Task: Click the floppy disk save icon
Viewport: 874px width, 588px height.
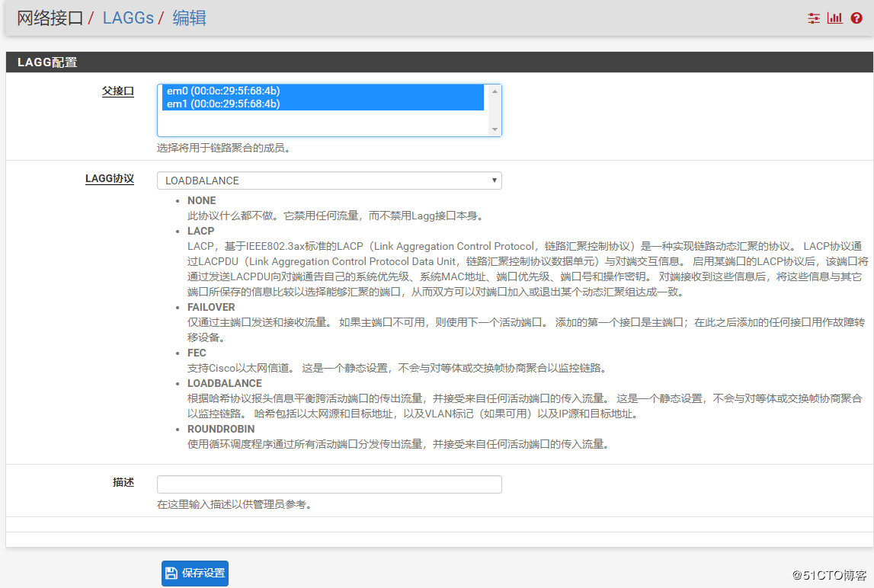Action: (x=171, y=574)
